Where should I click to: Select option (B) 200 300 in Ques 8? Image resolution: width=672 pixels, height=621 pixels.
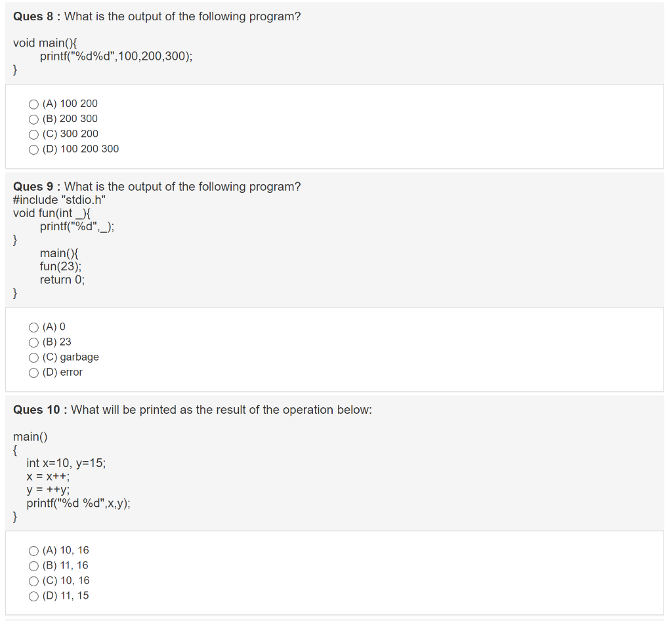(33, 119)
